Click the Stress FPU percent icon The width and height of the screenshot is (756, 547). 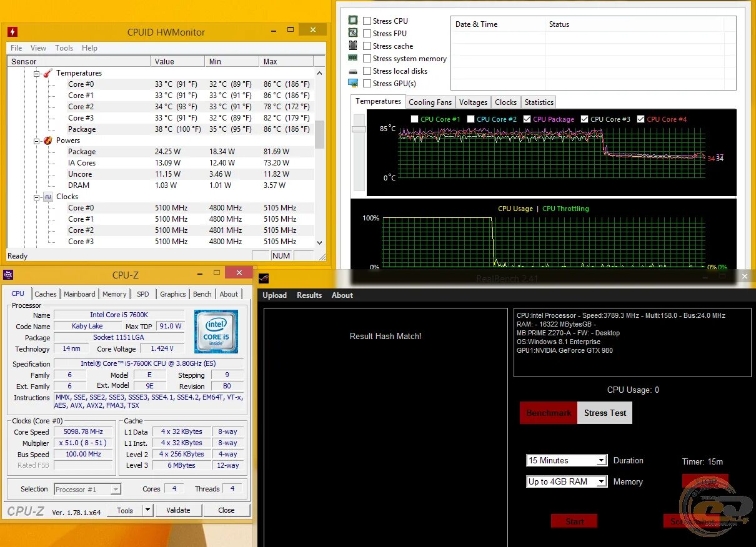click(x=353, y=33)
